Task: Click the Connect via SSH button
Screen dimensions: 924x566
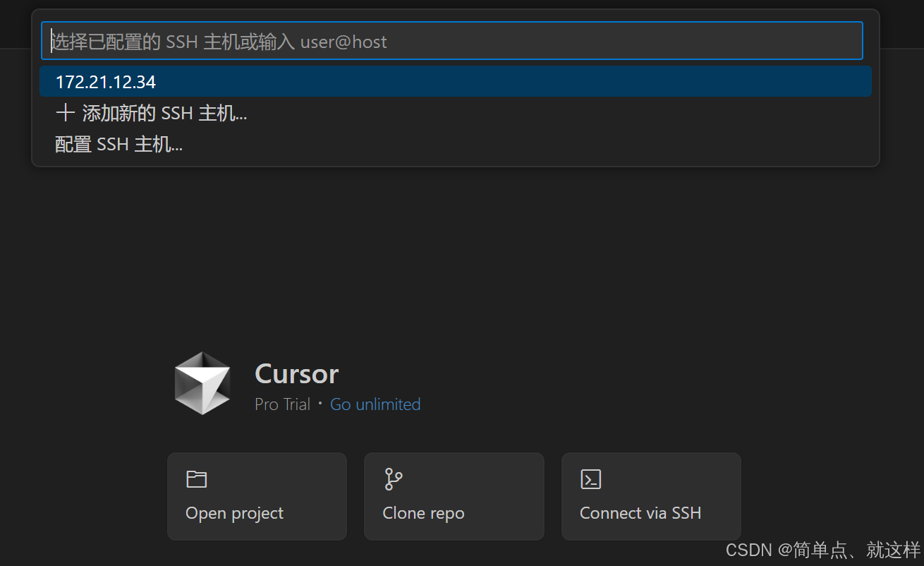Action: click(651, 496)
